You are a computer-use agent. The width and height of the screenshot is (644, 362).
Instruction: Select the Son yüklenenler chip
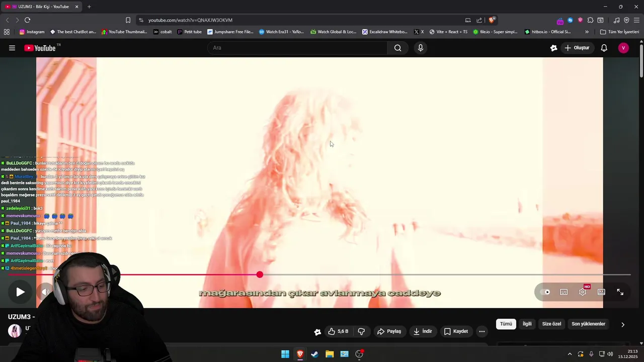588,324
